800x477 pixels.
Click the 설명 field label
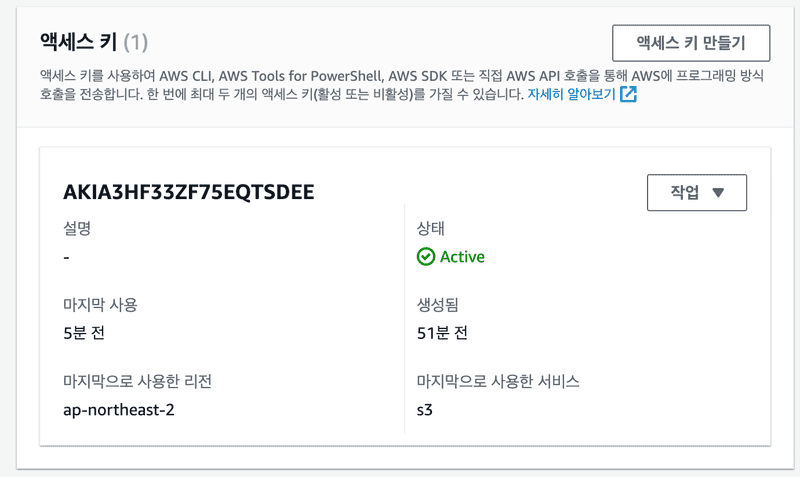[x=77, y=228]
